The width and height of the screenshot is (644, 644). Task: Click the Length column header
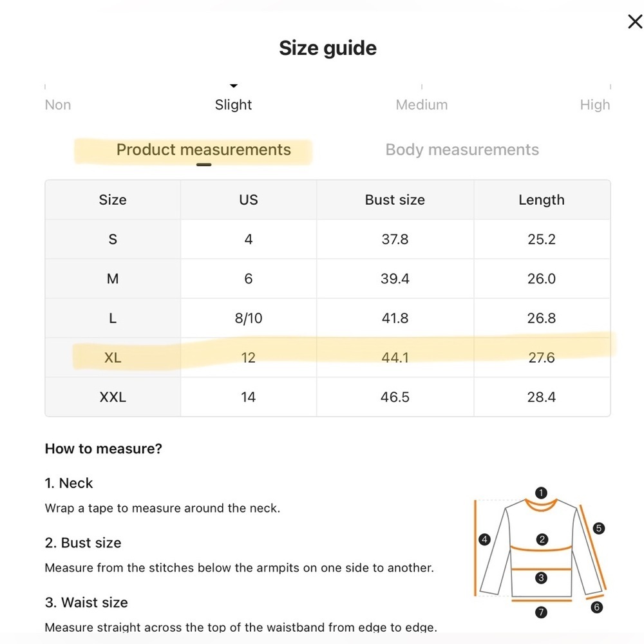[x=542, y=200]
